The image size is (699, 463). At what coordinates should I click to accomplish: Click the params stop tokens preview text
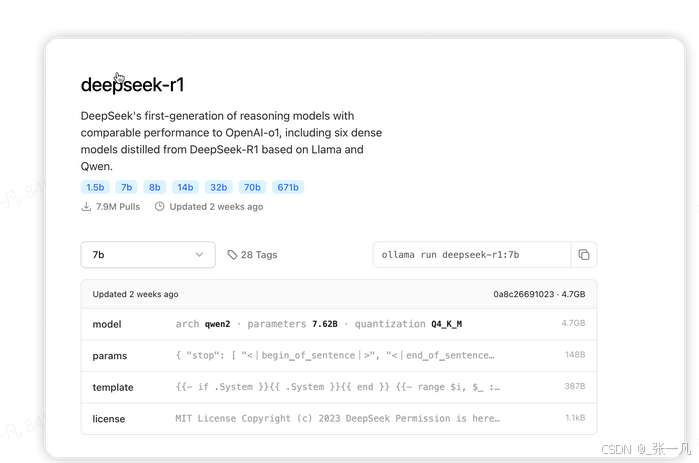coord(335,356)
